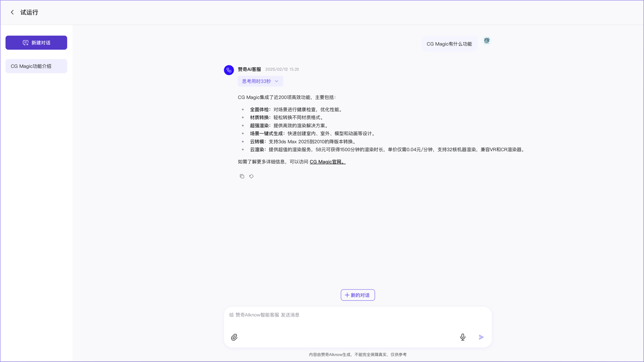
Task: Attach a file with the paperclip icon
Action: point(234,337)
